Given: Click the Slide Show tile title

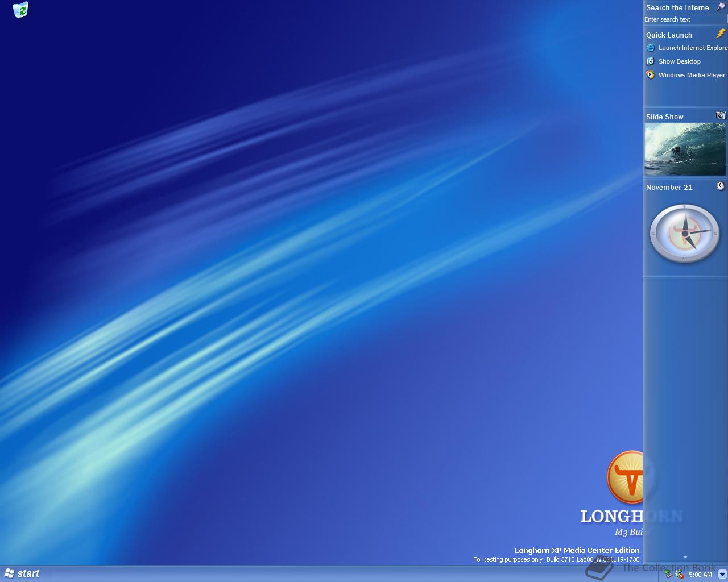Looking at the screenshot, I should pyautogui.click(x=665, y=117).
